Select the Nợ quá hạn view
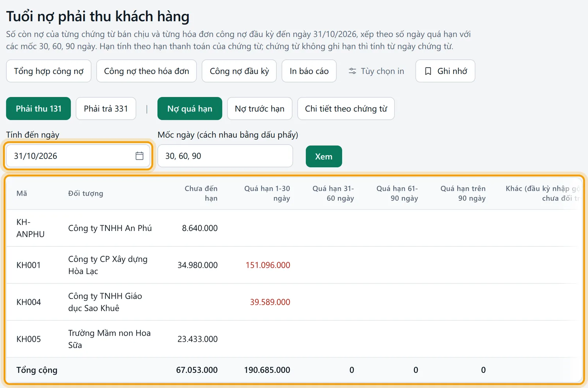 (x=190, y=108)
